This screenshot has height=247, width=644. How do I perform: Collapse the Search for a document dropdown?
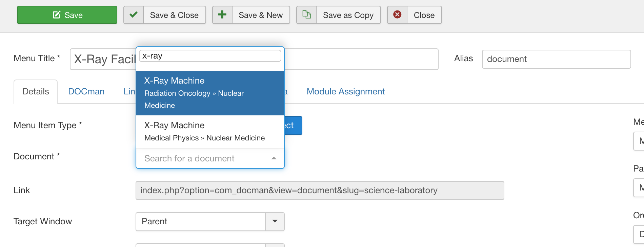click(x=274, y=158)
